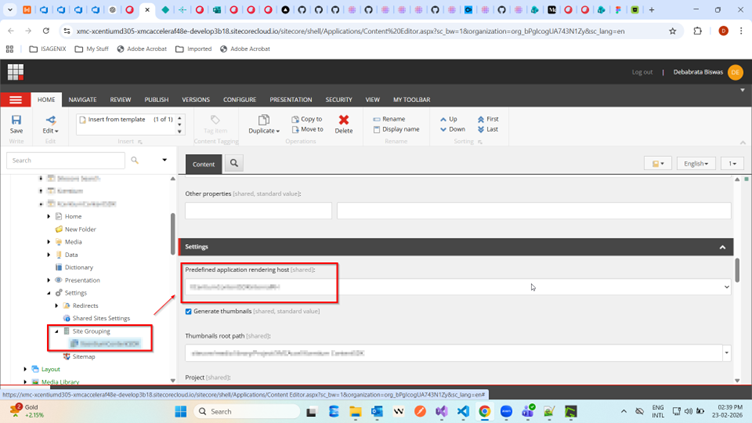The width and height of the screenshot is (752, 423).
Task: Duplicate the selected item
Action: click(264, 124)
